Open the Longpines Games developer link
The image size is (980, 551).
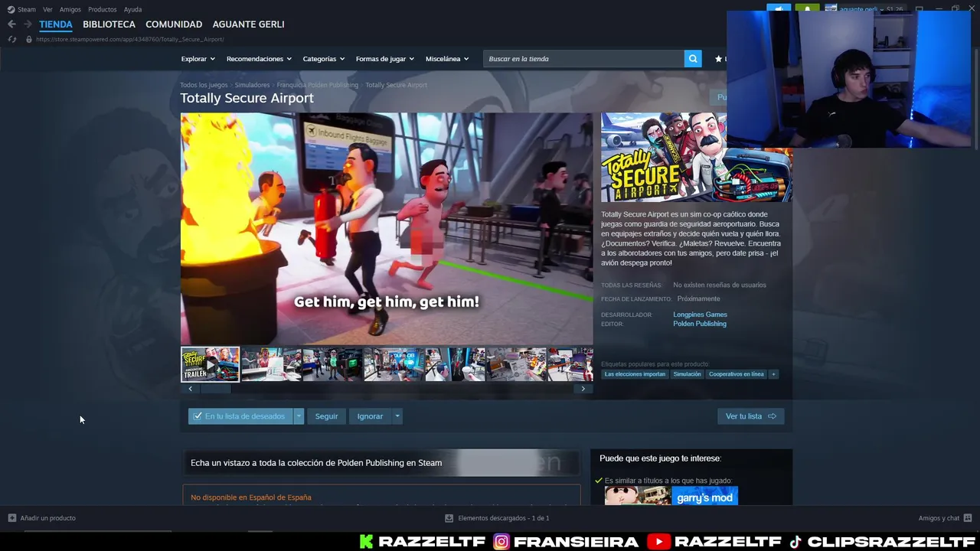point(700,315)
